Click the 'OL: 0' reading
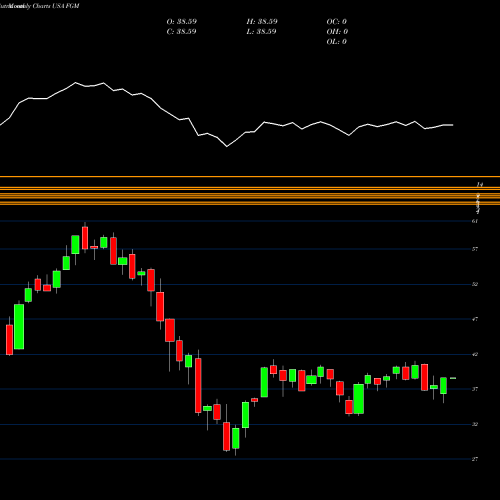Image resolution: width=500 pixels, height=500 pixels. (337, 42)
